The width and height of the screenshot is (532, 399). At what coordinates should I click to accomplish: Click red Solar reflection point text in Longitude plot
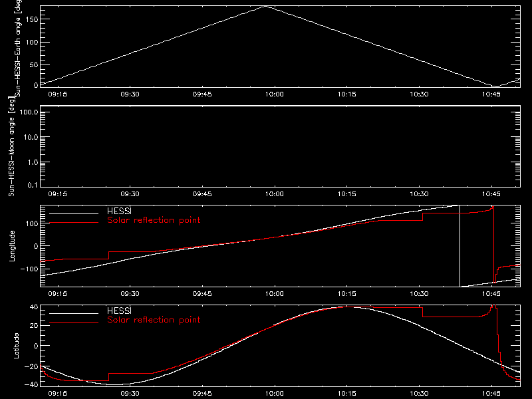tap(154, 220)
